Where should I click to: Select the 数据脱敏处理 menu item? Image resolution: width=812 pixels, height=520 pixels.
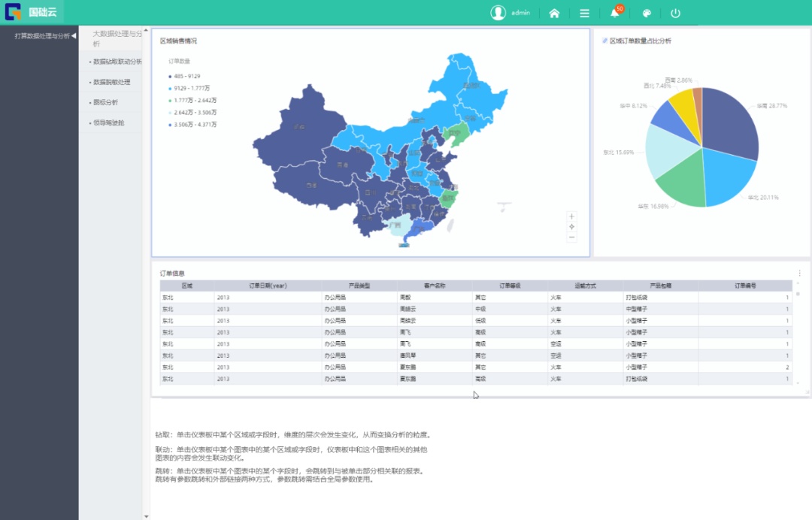click(111, 82)
